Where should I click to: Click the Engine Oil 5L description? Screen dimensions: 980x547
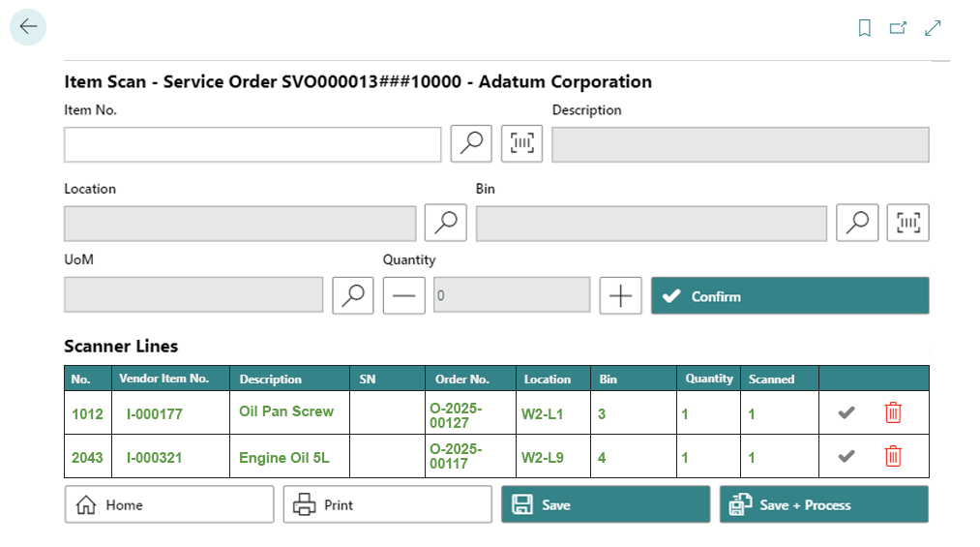pyautogui.click(x=284, y=458)
